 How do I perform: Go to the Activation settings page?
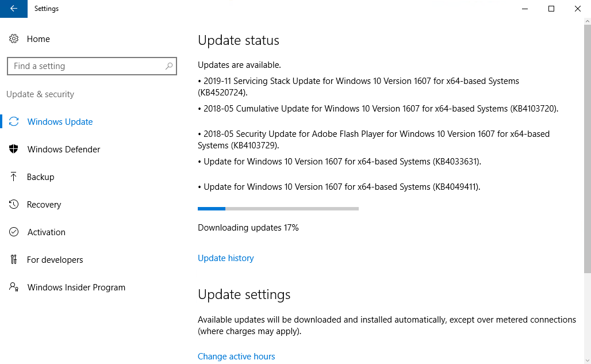point(47,232)
